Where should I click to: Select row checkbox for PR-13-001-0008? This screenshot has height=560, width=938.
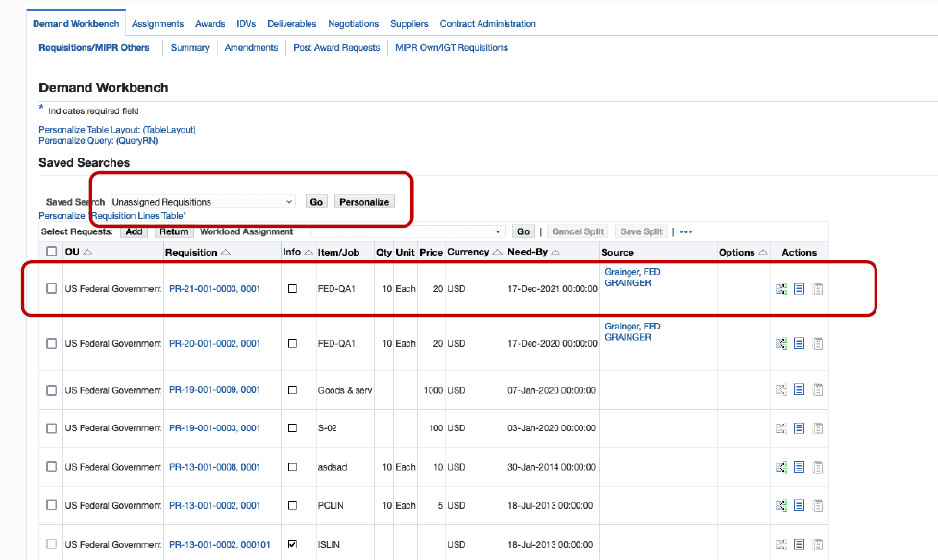(x=52, y=467)
